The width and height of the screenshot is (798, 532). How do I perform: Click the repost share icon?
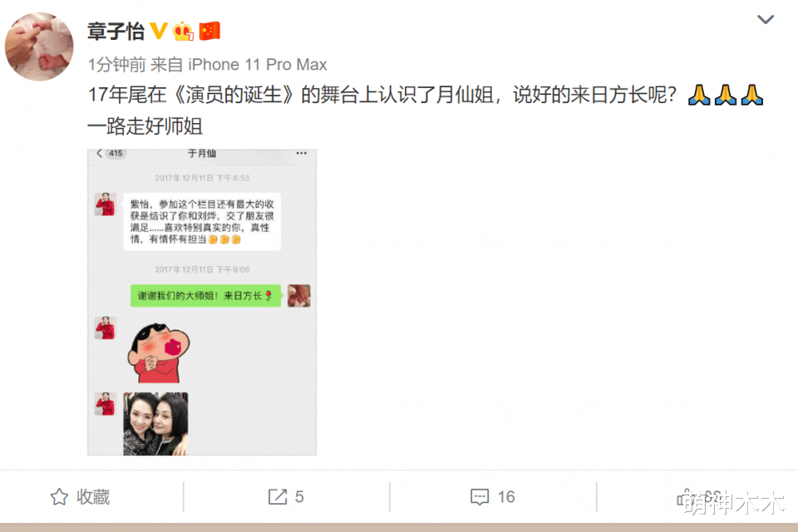click(x=278, y=497)
